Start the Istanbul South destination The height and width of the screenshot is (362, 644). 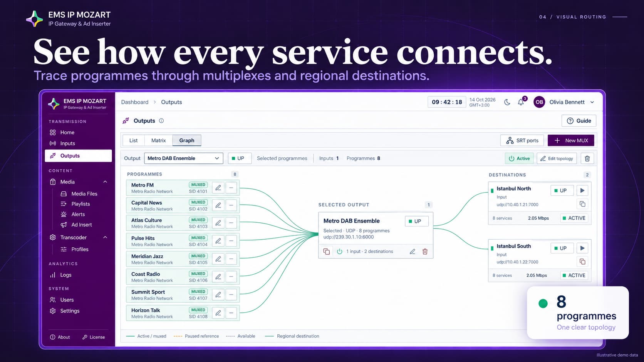[582, 248]
